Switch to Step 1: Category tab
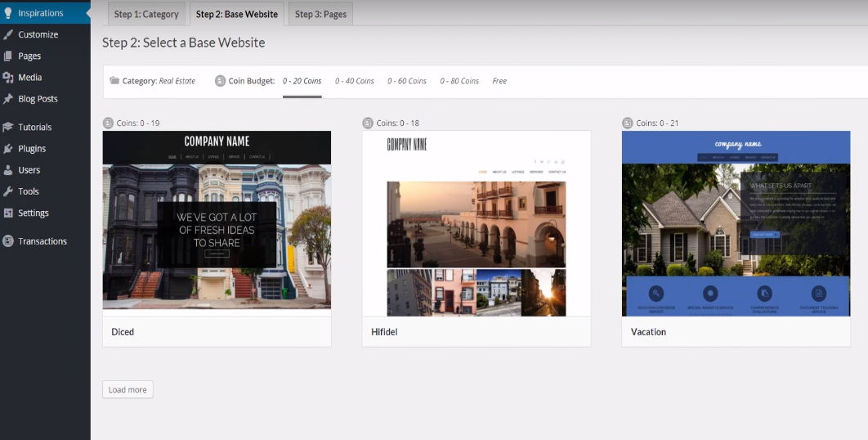The width and height of the screenshot is (868, 440). tap(146, 14)
